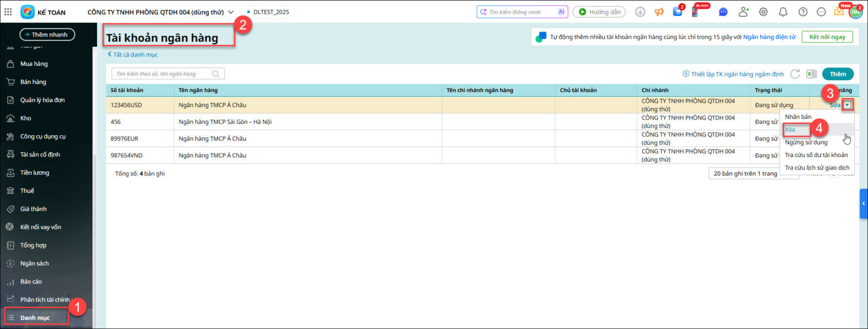Open the settings gear in the top bar
This screenshot has height=329, width=868.
pos(763,12)
